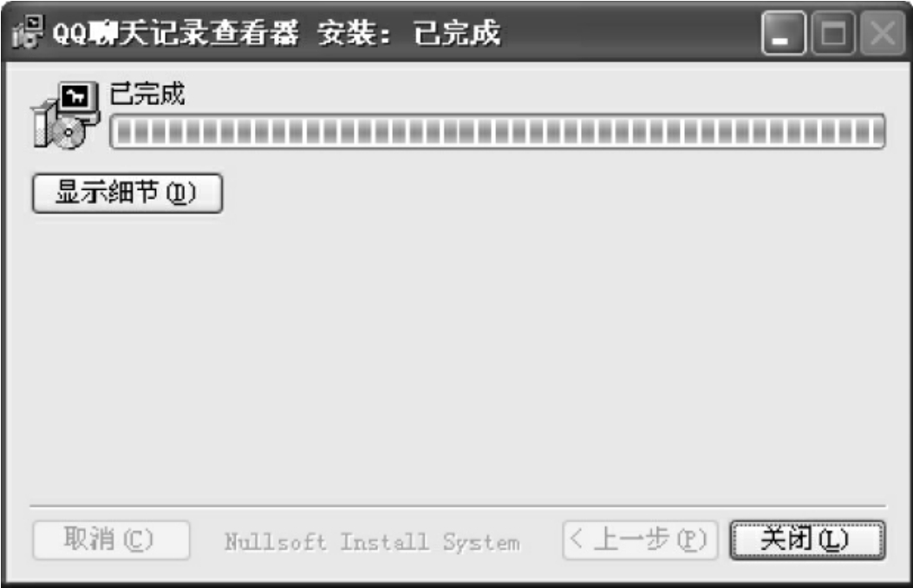Minimize the QQ聊天记录查看器 installer window

click(x=784, y=34)
